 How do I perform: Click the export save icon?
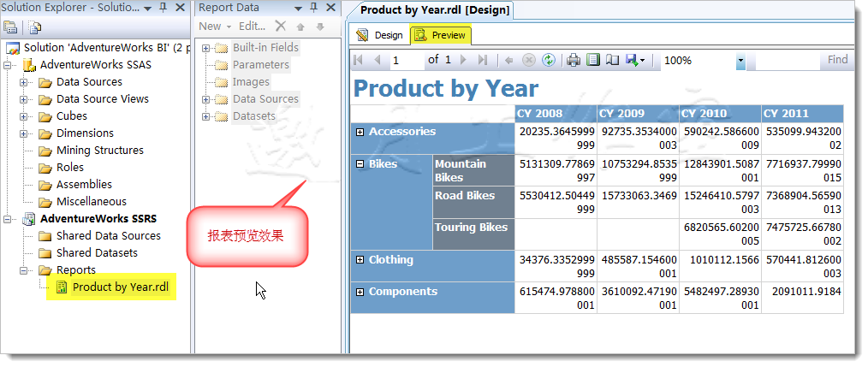632,60
